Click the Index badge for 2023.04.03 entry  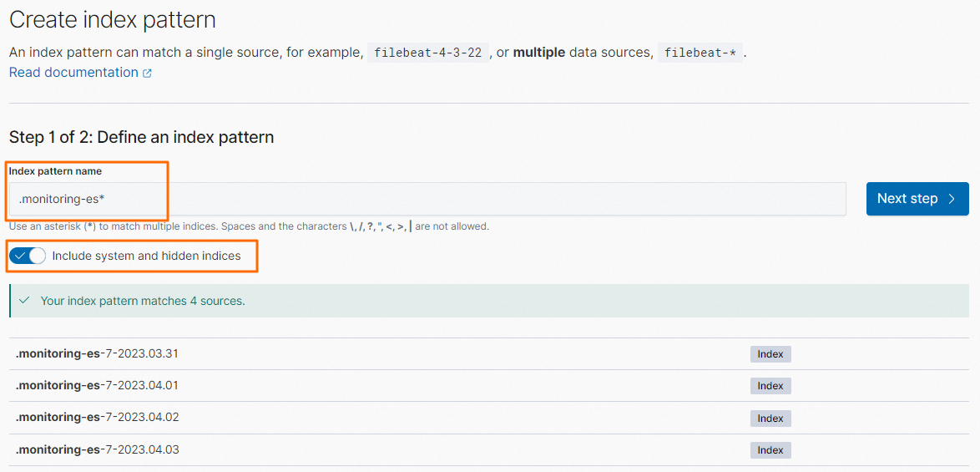pos(770,450)
